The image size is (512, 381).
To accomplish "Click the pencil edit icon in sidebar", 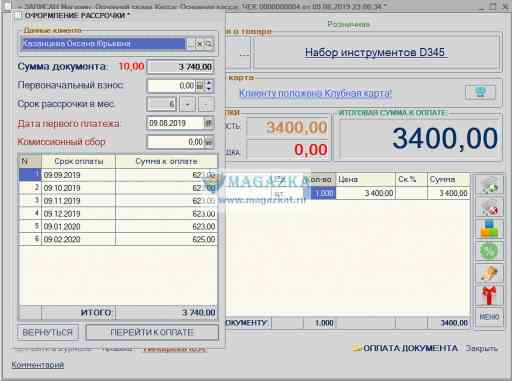I will coord(489,273).
